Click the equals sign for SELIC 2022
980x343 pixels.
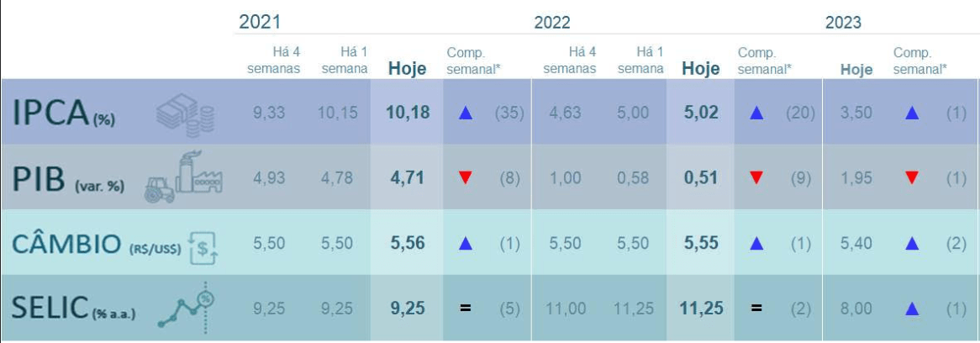click(x=756, y=309)
